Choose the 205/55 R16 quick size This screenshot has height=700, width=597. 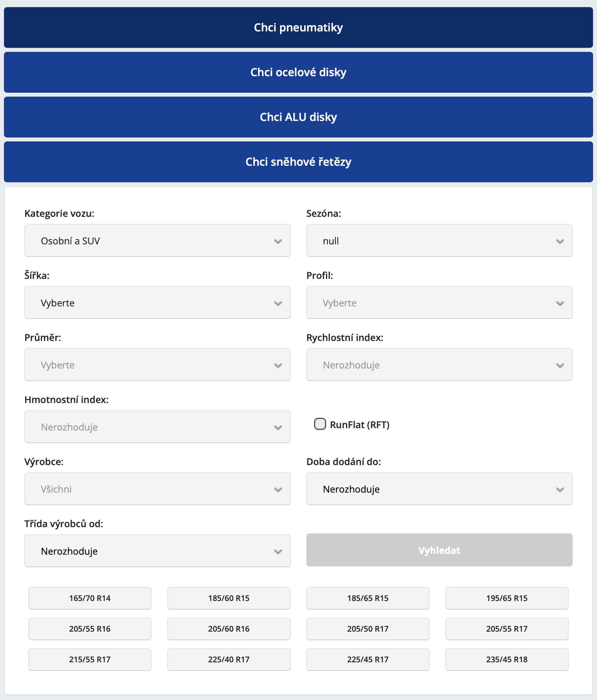click(90, 629)
